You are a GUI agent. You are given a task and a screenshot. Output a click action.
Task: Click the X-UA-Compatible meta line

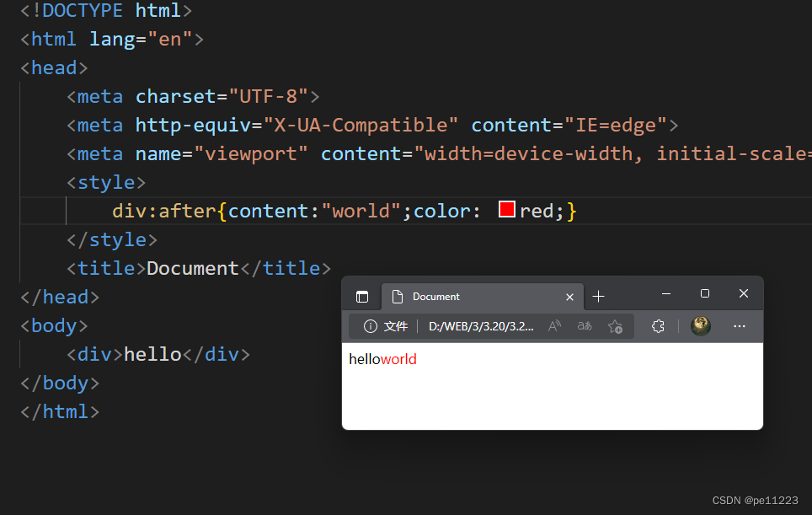click(372, 126)
